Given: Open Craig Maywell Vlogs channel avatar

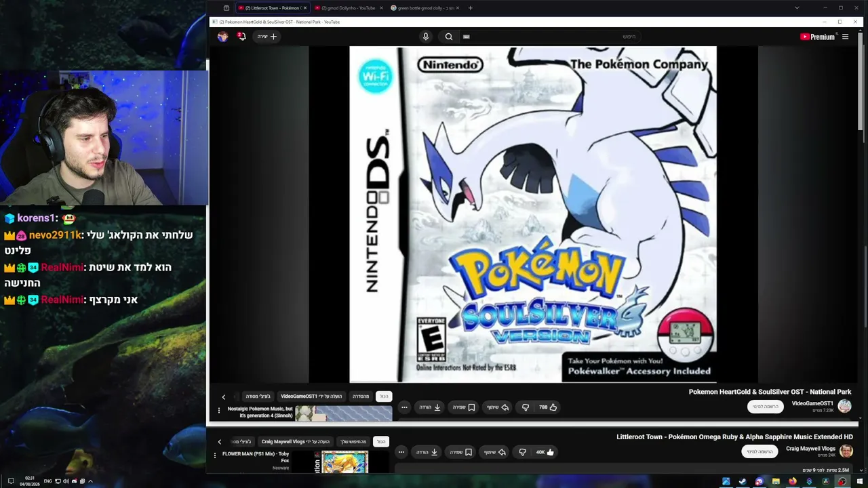Looking at the screenshot, I should (846, 451).
